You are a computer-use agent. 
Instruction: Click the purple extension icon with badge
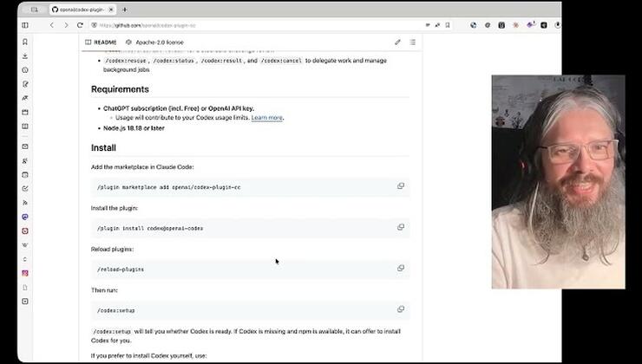(x=530, y=24)
